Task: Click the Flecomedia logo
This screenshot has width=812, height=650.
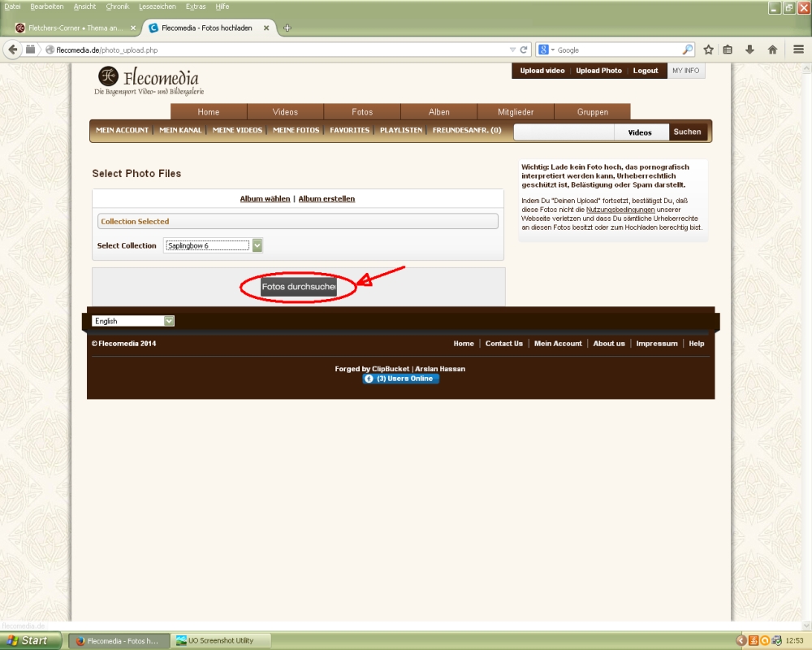Action: point(149,80)
